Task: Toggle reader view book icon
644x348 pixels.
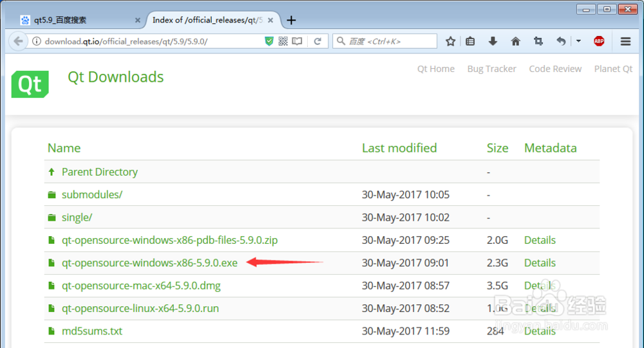Action: click(x=297, y=41)
